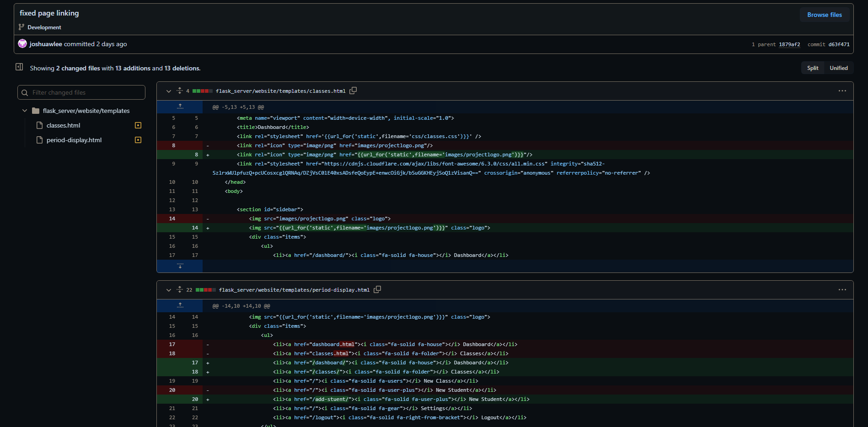Focus the Filter changed files field
Viewport: 868px width, 427px height.
[86, 92]
